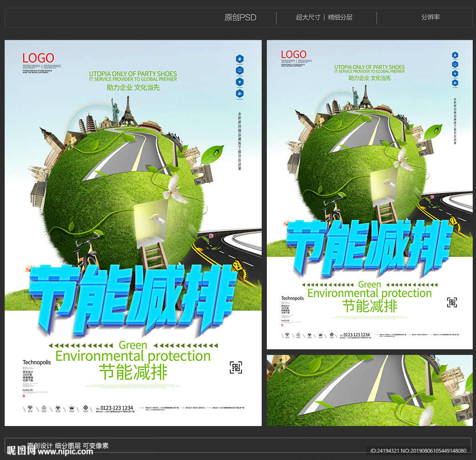Select the 精细分层 header label
The image size is (476, 460).
click(340, 17)
